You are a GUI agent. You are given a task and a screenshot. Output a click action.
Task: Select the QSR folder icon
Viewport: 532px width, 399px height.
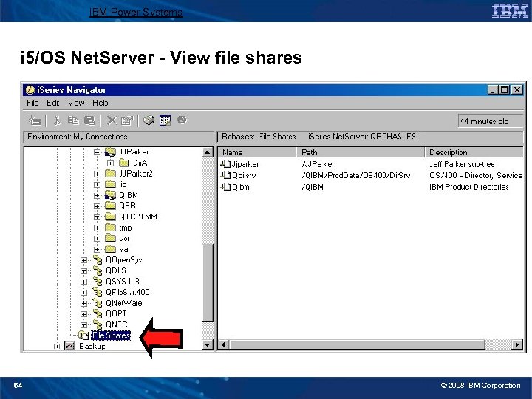coord(110,206)
